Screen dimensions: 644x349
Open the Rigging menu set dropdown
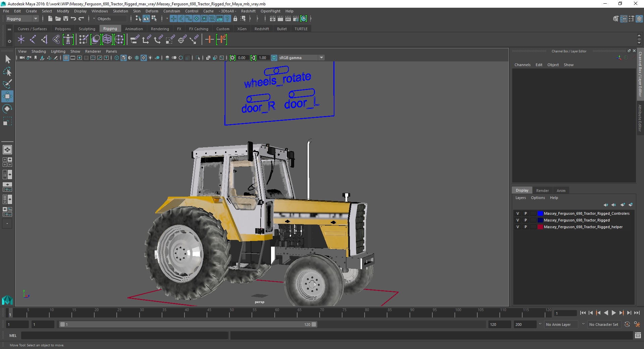pos(22,19)
